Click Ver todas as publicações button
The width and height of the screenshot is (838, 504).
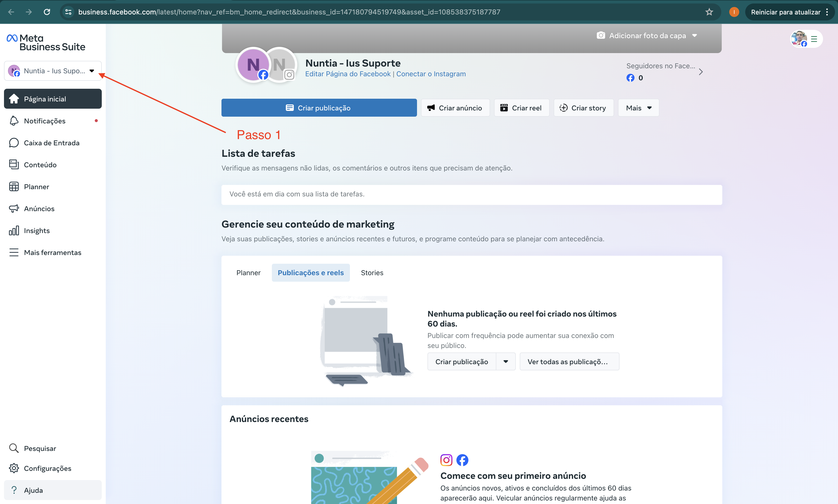click(570, 362)
